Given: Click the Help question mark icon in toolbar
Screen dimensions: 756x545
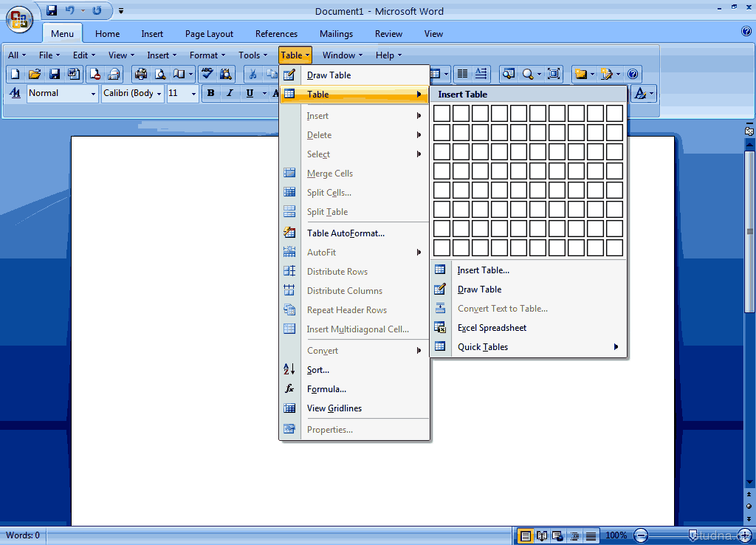Looking at the screenshot, I should pyautogui.click(x=633, y=74).
